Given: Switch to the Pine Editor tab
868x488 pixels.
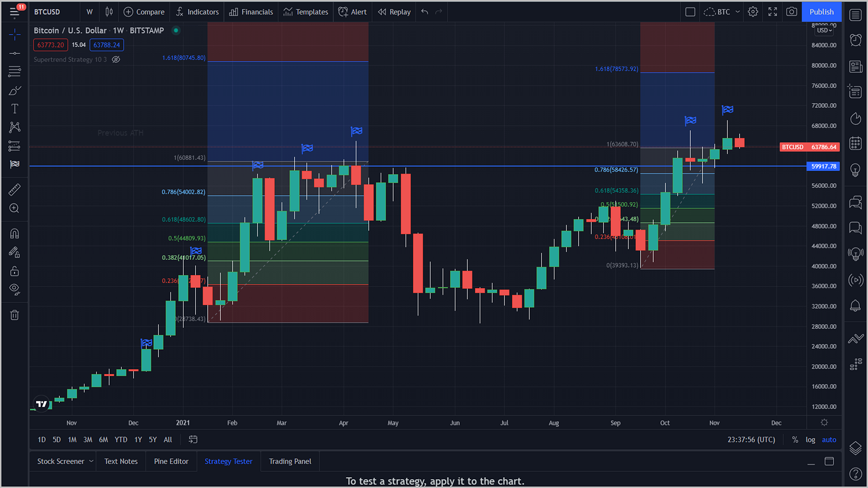Looking at the screenshot, I should (171, 461).
